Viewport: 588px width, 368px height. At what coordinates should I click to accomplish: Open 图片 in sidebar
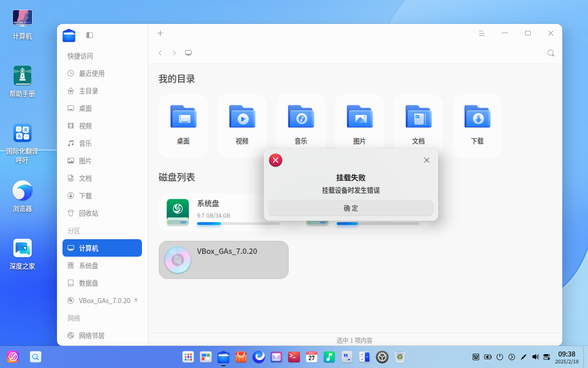point(102,161)
